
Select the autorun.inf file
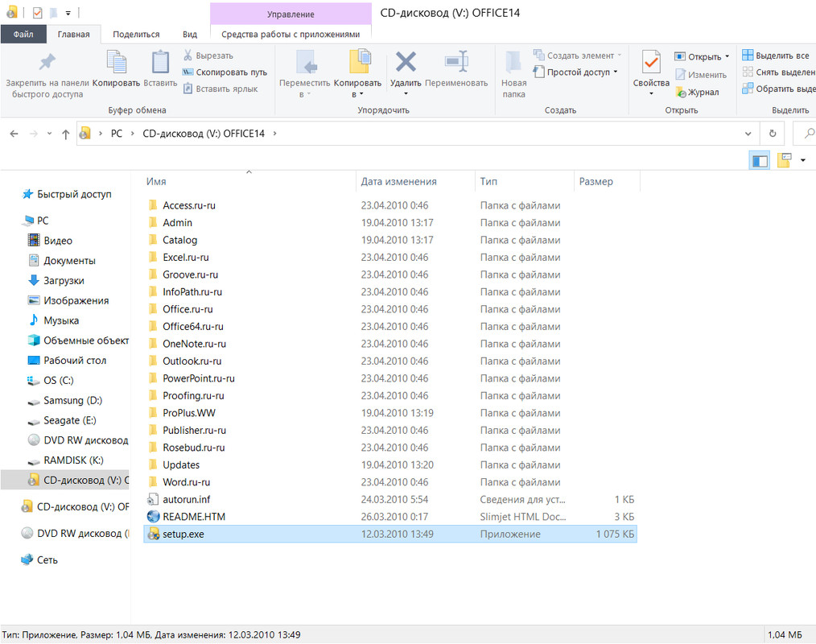coord(389,500)
